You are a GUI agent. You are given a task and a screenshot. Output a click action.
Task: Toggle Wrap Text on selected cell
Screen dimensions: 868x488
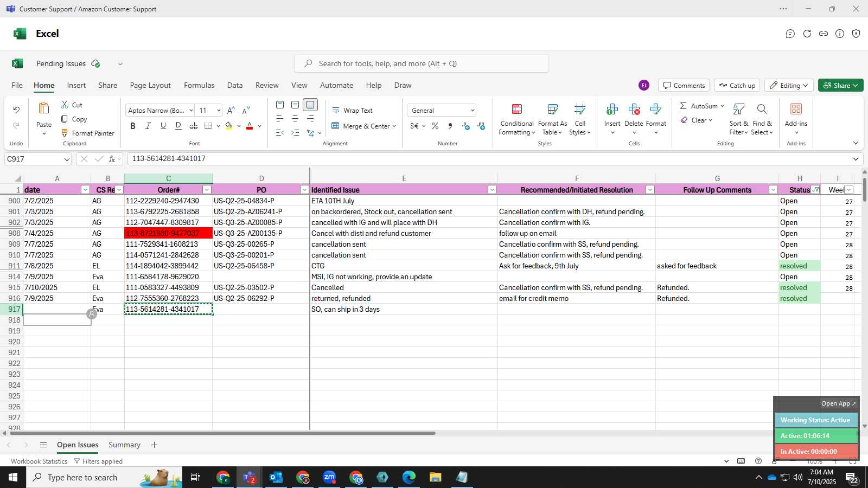tap(352, 110)
